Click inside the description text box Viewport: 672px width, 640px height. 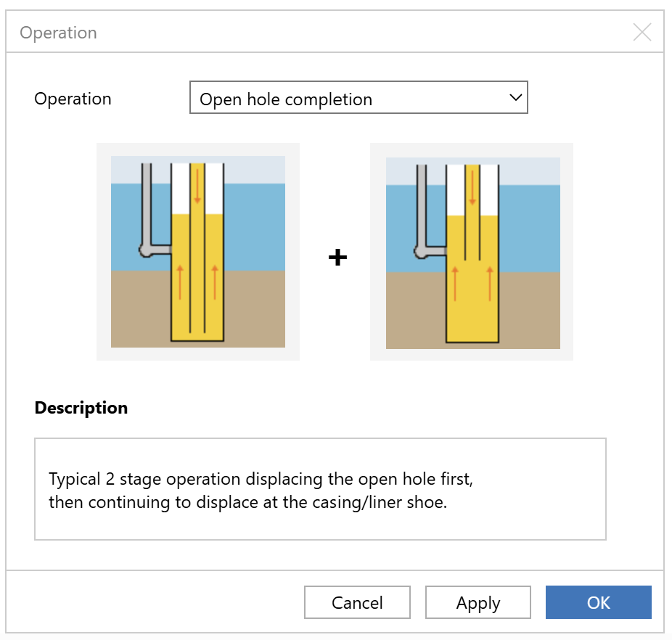320,489
